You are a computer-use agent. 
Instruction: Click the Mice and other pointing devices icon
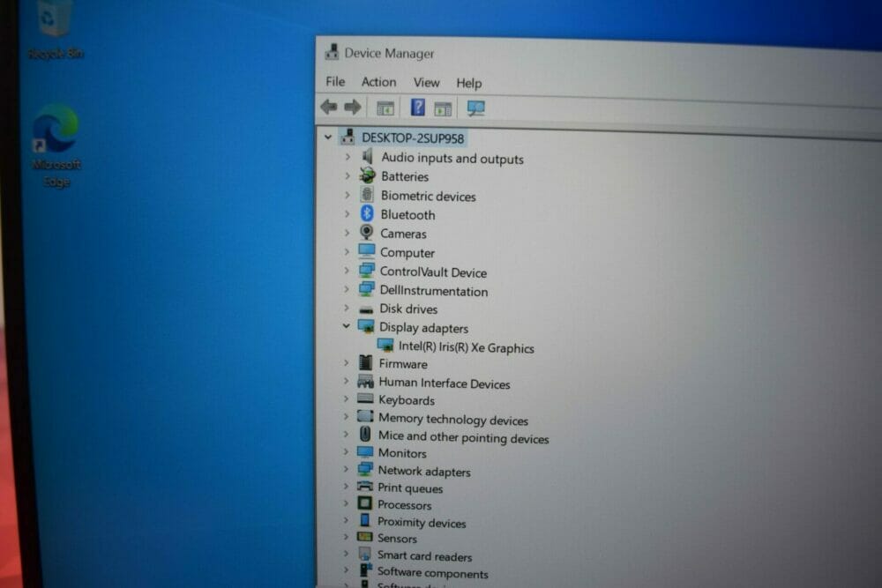click(x=365, y=434)
